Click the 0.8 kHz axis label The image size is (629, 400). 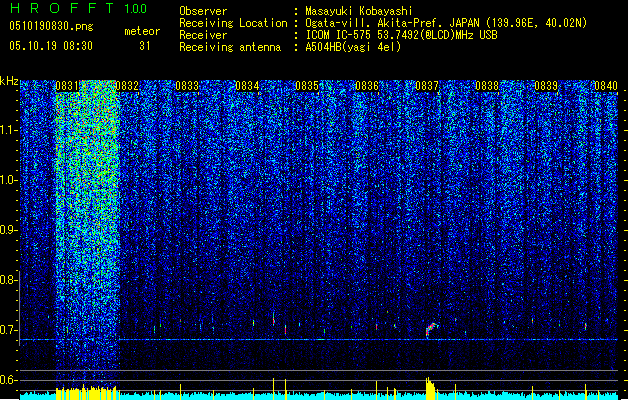point(9,280)
